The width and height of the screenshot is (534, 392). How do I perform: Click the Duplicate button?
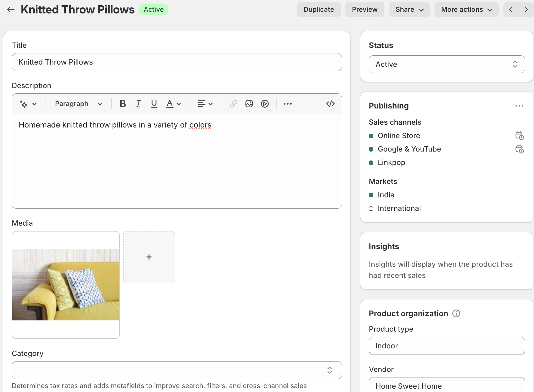point(319,10)
